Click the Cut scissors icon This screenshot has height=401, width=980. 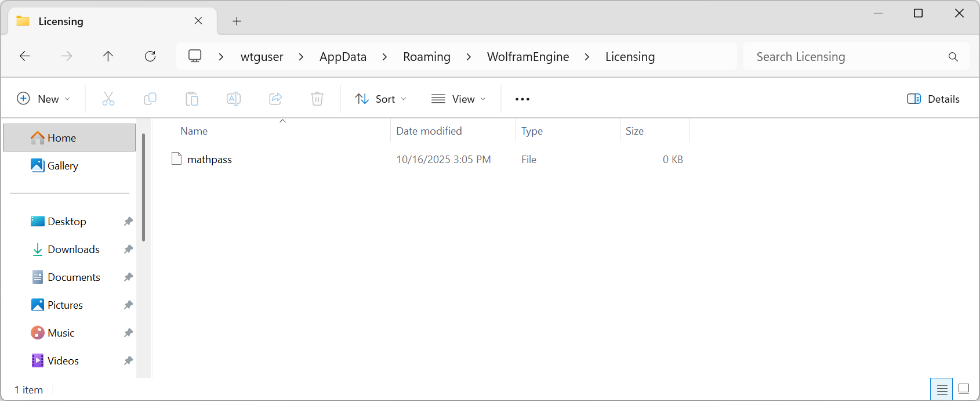[x=108, y=99]
